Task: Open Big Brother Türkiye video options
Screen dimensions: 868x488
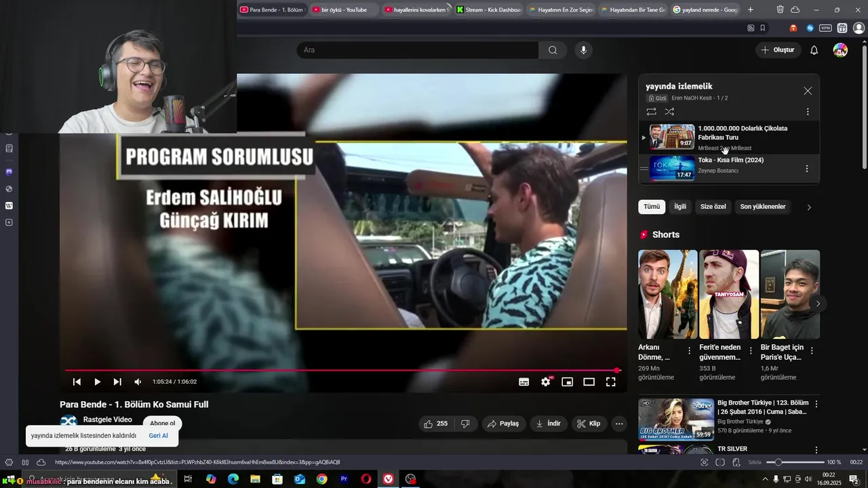Action: pos(816,404)
